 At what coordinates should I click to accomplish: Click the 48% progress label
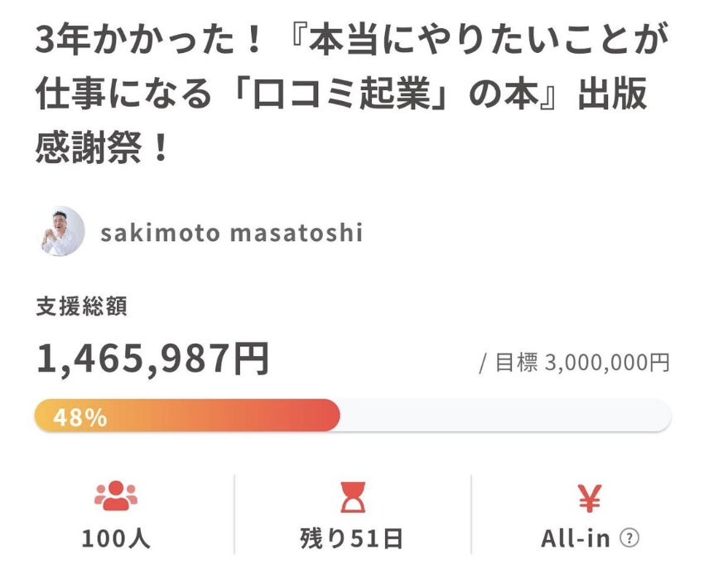80,417
